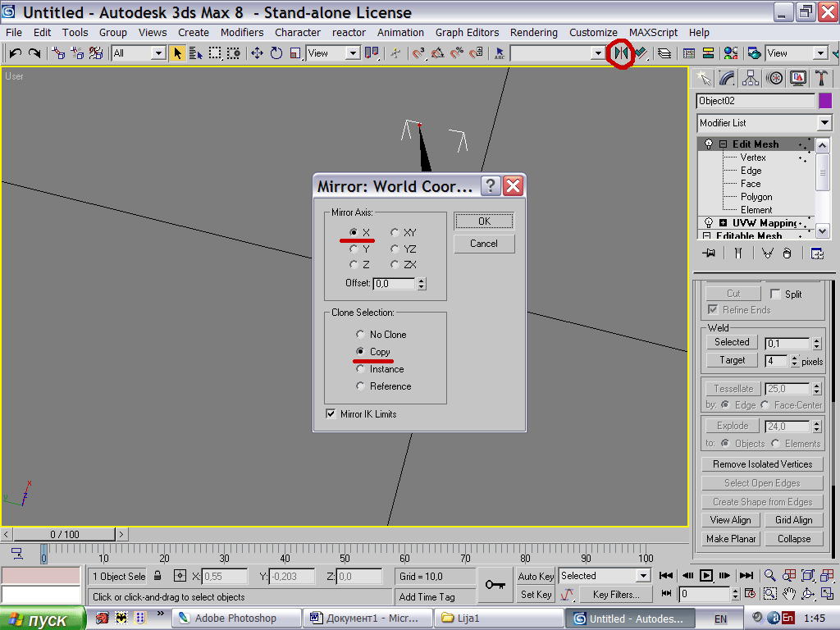
Task: Click the Pan View hand icon
Action: (788, 594)
